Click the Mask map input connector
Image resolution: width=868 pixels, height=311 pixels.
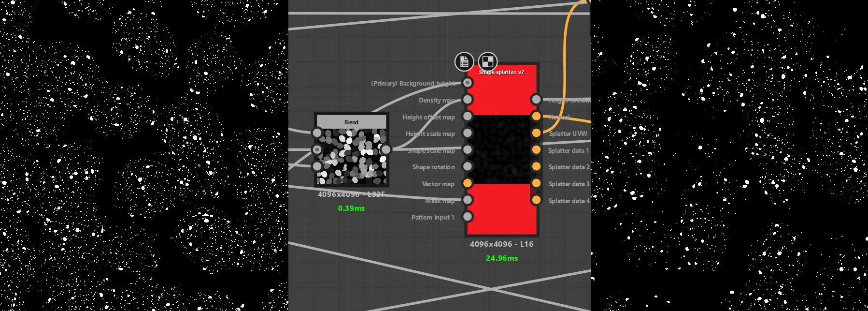click(x=468, y=200)
